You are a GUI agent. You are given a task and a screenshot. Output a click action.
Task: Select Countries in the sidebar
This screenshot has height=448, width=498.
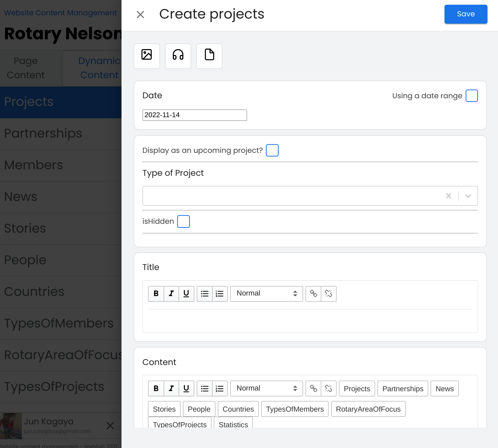pos(61,292)
